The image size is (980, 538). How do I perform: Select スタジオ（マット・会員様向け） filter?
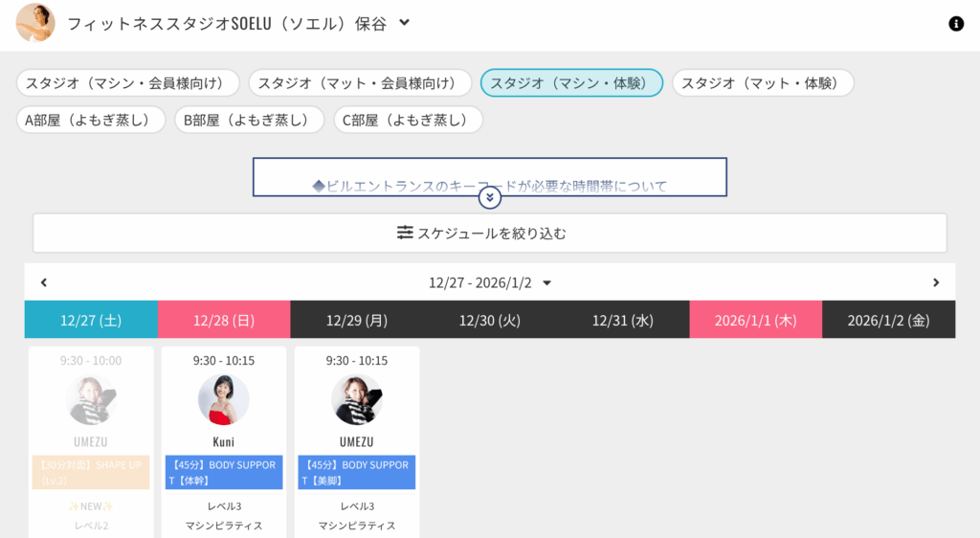[360, 83]
